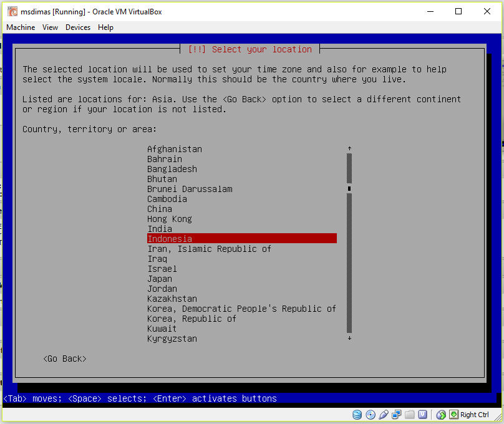Click the mouse integration globe icon

click(x=441, y=415)
